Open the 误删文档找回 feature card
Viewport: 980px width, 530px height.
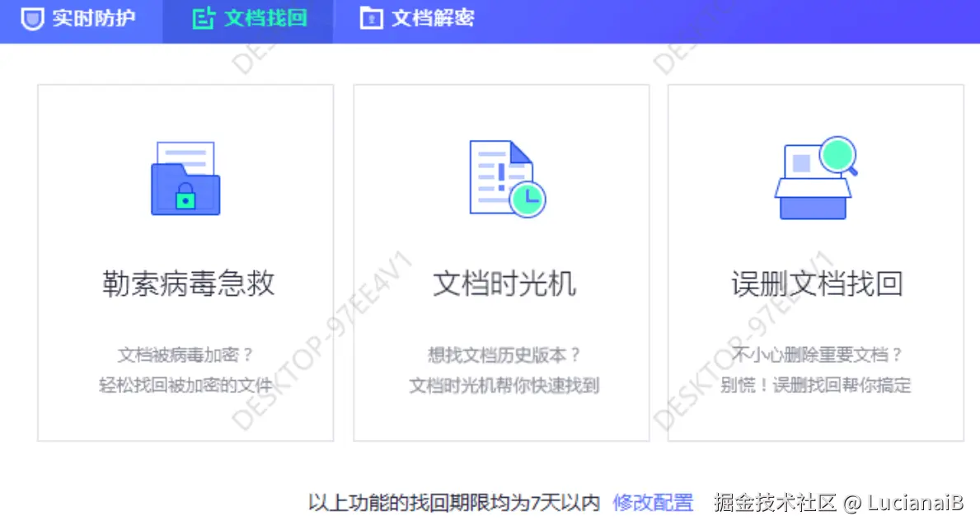(815, 262)
